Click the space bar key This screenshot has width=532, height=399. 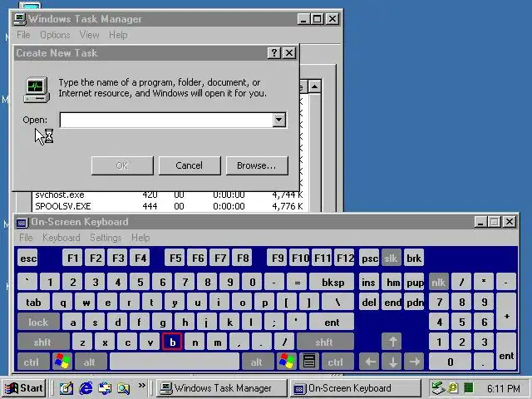click(x=175, y=362)
